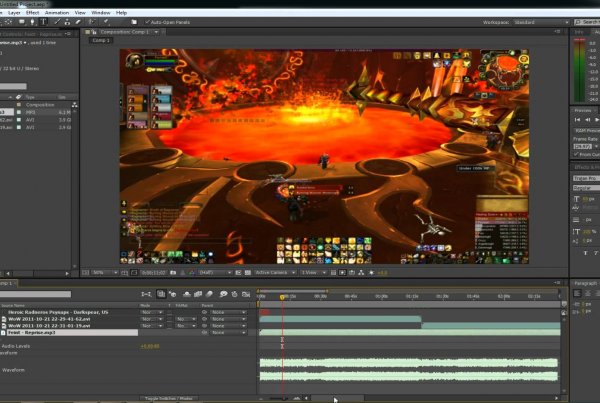Screen dimensions: 600x403
Task: Click the label color of Composition item
Action: (x=19, y=104)
